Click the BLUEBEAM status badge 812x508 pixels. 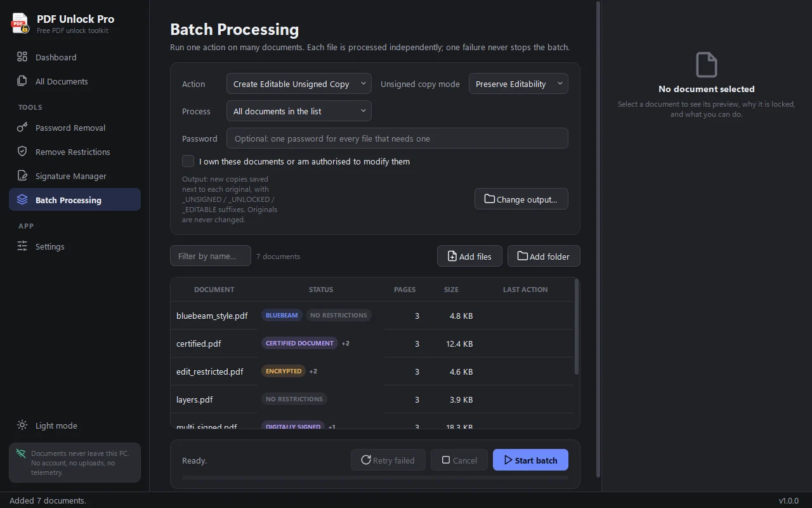282,315
